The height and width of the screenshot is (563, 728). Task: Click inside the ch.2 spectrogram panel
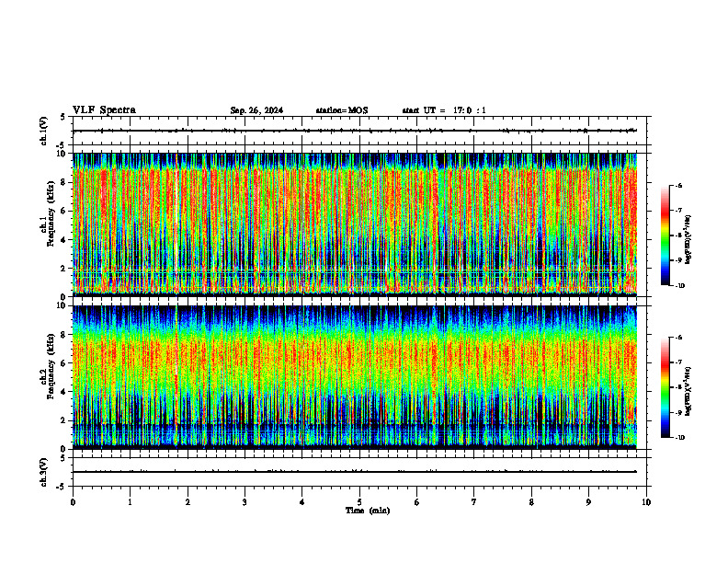(355, 377)
